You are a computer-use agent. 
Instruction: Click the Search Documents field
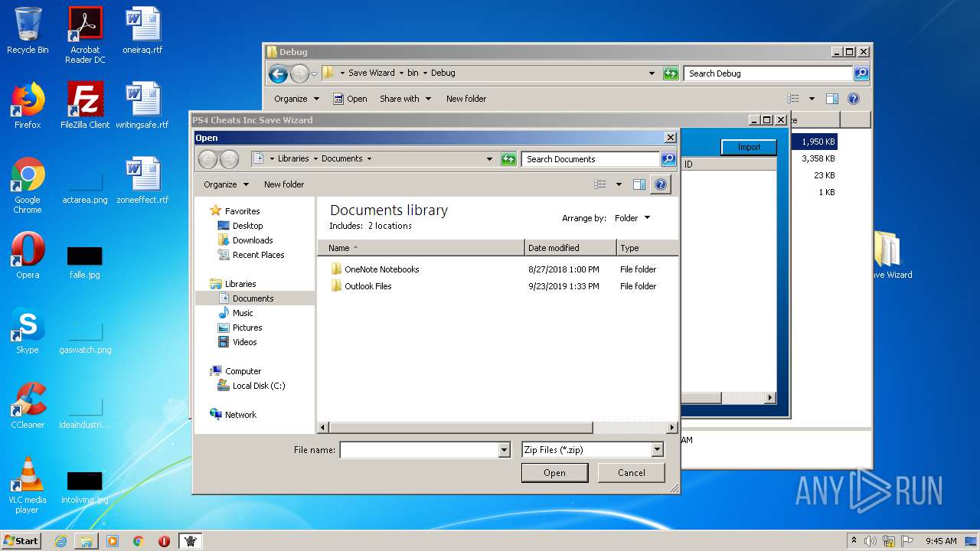click(591, 159)
